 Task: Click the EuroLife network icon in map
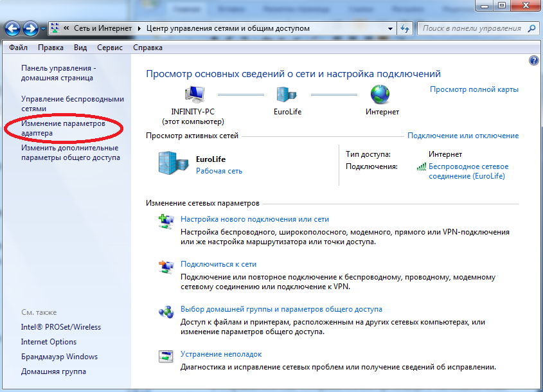[x=285, y=94]
